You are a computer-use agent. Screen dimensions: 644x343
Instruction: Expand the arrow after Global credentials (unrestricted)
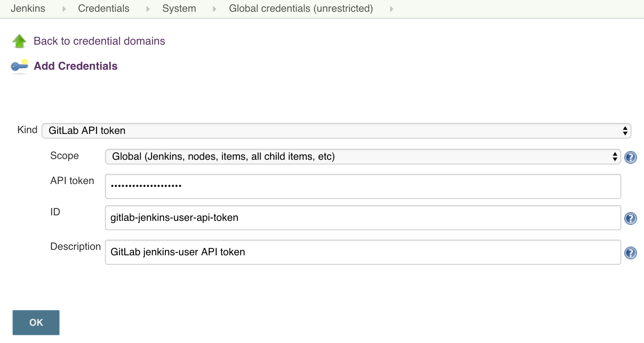coord(391,9)
